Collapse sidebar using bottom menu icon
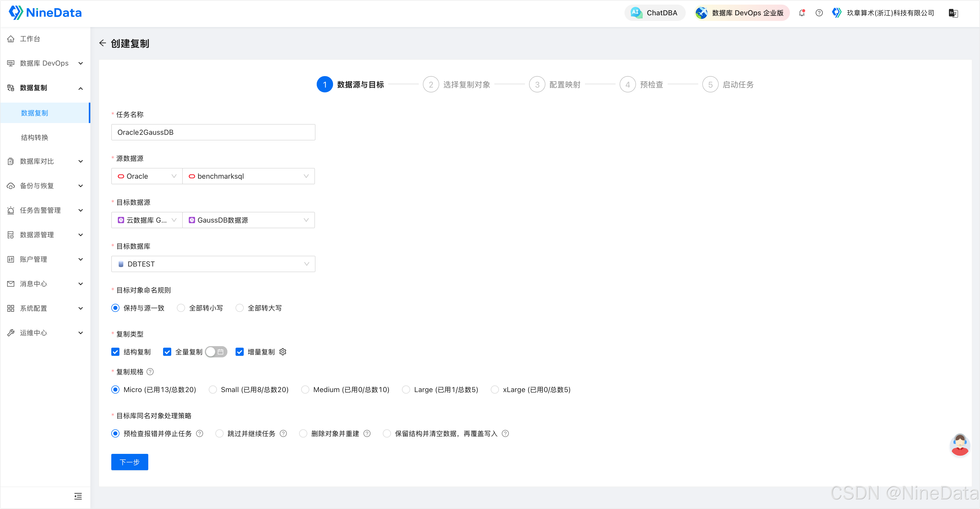This screenshot has width=980, height=509. point(78,496)
